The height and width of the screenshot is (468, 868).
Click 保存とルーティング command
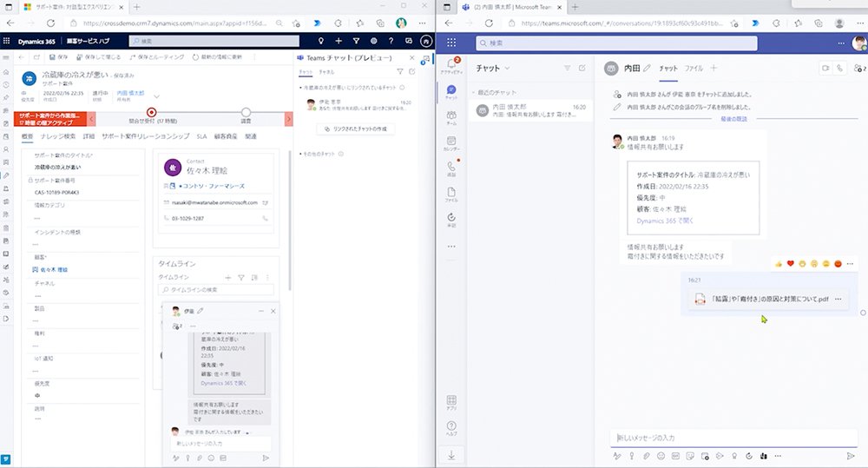[156, 57]
